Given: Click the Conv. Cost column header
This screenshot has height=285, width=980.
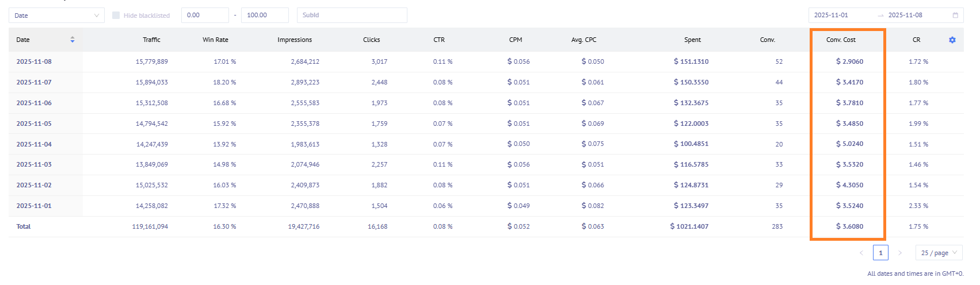Looking at the screenshot, I should (x=841, y=40).
